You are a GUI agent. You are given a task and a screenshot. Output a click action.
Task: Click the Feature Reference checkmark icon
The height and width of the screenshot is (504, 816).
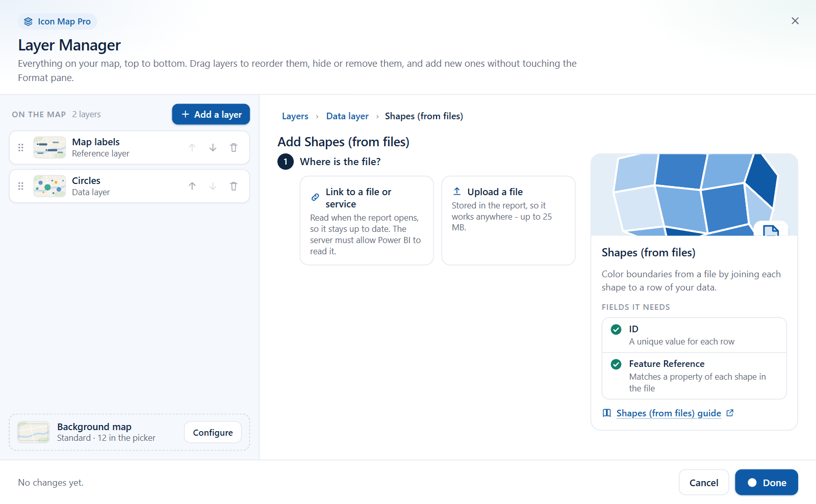point(616,364)
